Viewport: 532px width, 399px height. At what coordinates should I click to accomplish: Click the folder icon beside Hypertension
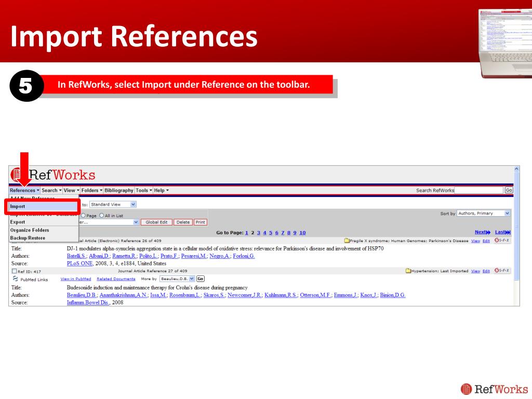tap(408, 271)
